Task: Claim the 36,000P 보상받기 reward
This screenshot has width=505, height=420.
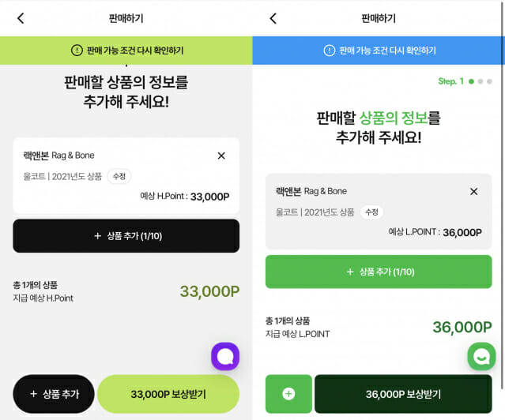Action: [403, 394]
